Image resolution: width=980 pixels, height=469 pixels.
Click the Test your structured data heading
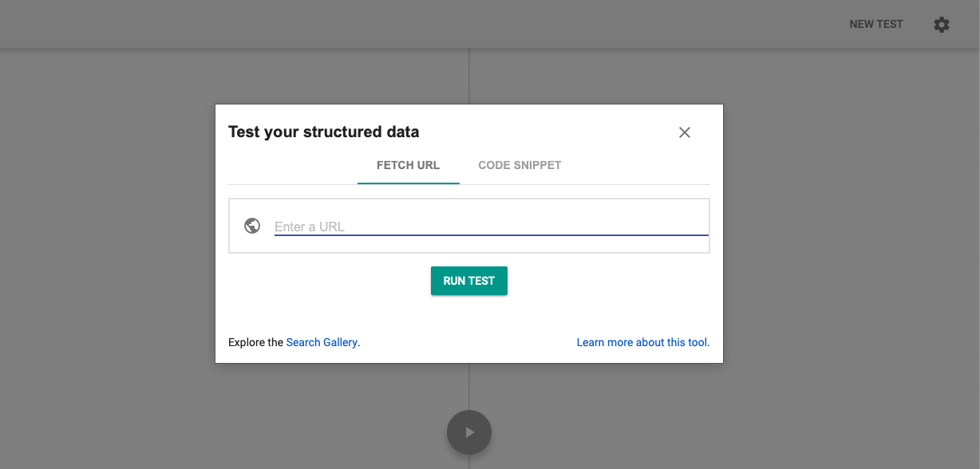point(323,132)
